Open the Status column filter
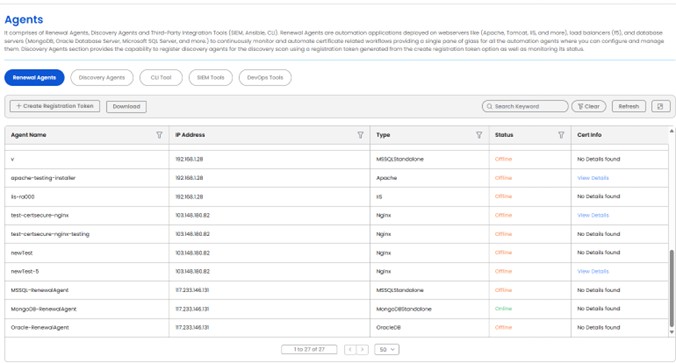This screenshot has width=676, height=363. [561, 135]
